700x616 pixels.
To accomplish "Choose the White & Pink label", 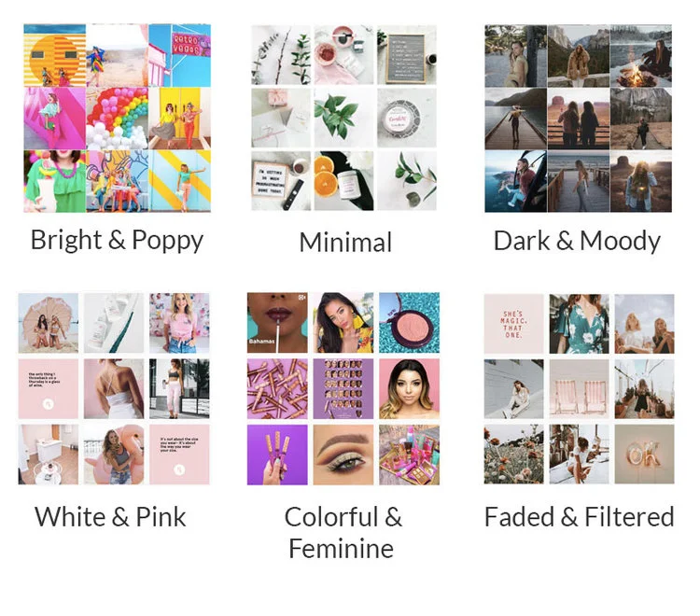I will coord(110,517).
